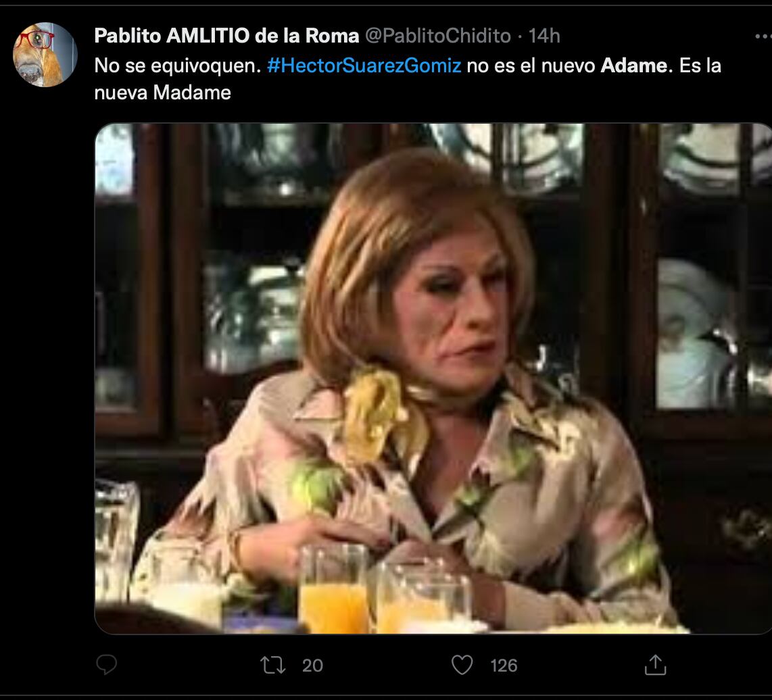Image resolution: width=772 pixels, height=700 pixels.
Task: Click the bold word Adame
Action: point(634,66)
